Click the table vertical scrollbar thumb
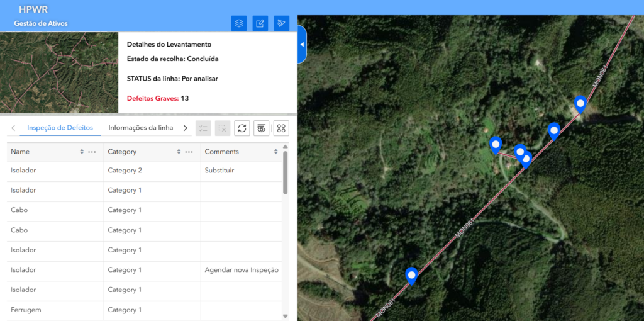Viewport: 644px width, 321px height. point(286,172)
